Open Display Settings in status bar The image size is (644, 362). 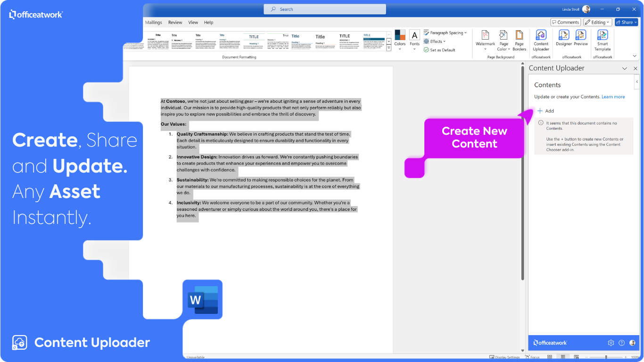[x=504, y=357]
